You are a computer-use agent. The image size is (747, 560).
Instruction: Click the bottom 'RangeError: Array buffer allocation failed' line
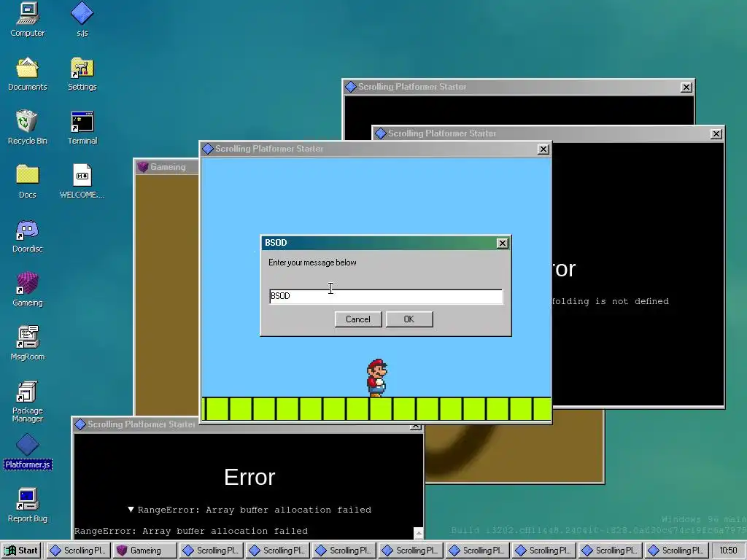(191, 531)
